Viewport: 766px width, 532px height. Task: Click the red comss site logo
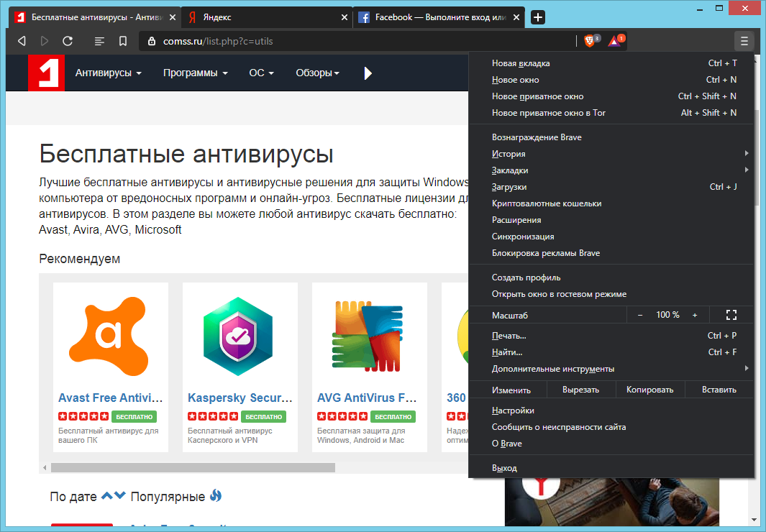(47, 73)
